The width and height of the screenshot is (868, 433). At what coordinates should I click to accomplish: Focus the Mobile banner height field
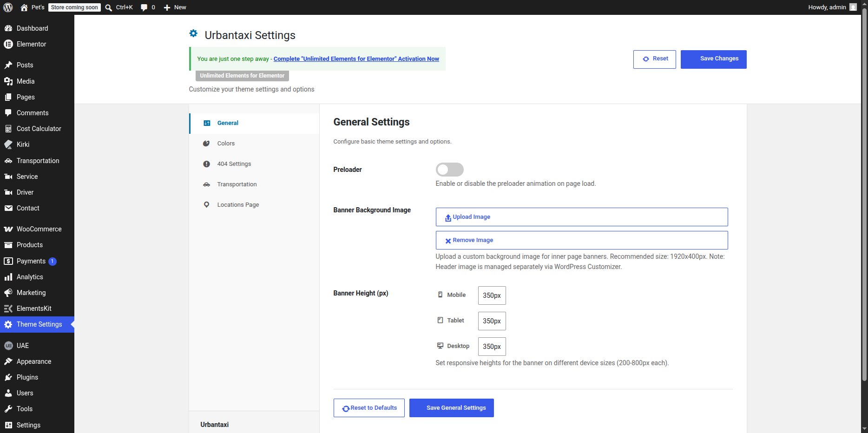pos(492,295)
